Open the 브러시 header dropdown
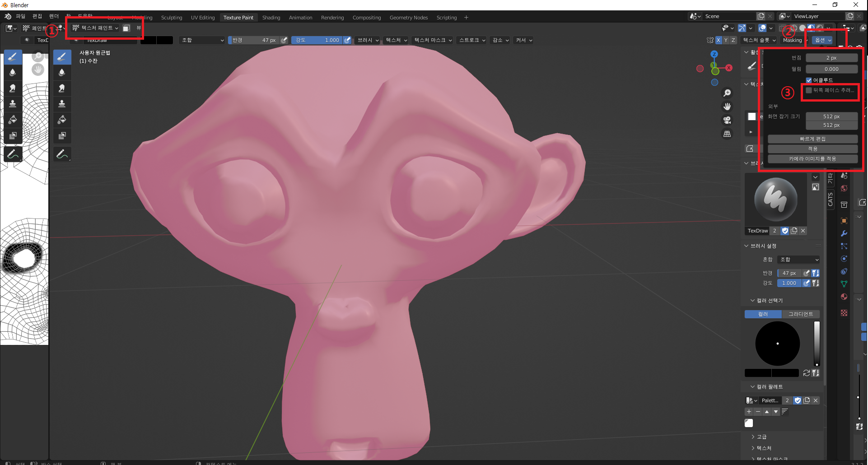The image size is (868, 465). (368, 40)
